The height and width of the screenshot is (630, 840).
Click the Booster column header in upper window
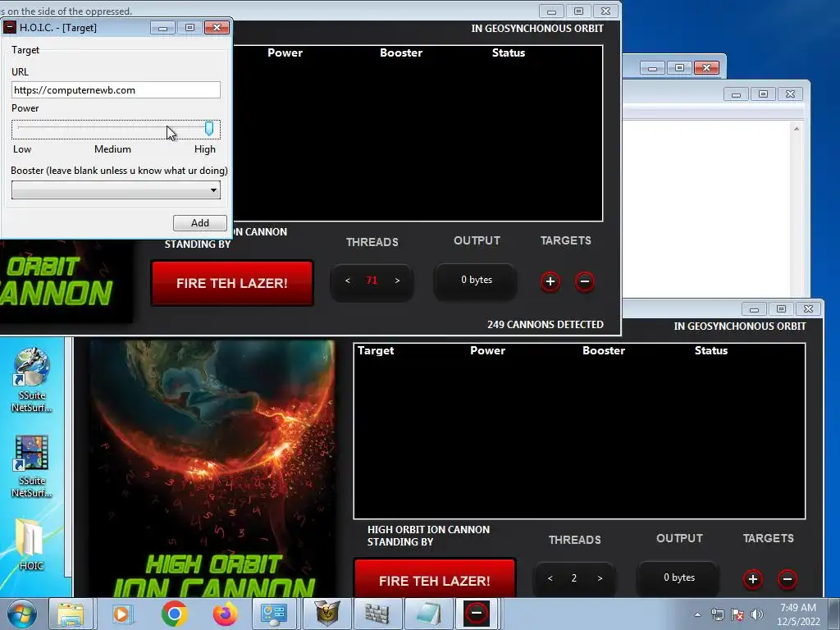coord(400,52)
